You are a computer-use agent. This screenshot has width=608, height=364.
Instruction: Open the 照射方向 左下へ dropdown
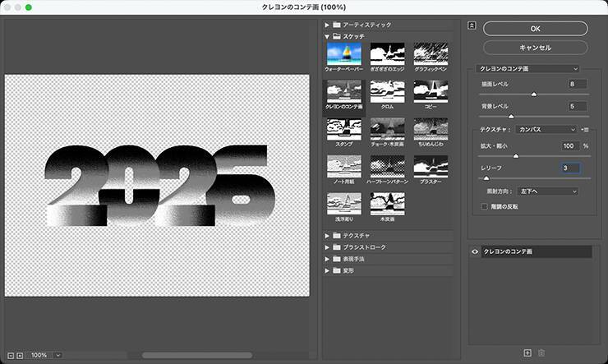(547, 191)
